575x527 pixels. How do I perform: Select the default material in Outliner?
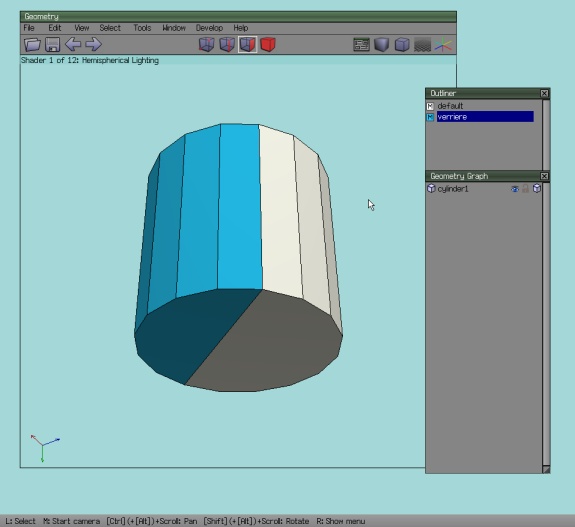450,106
